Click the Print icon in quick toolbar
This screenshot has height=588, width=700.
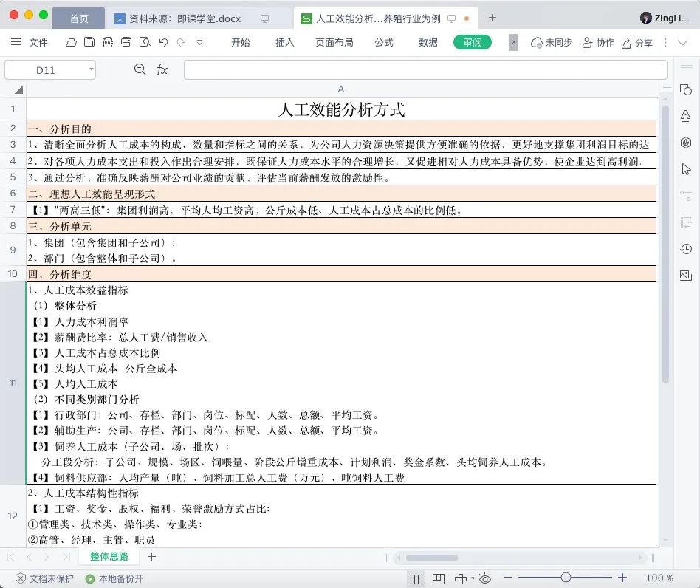point(126,42)
